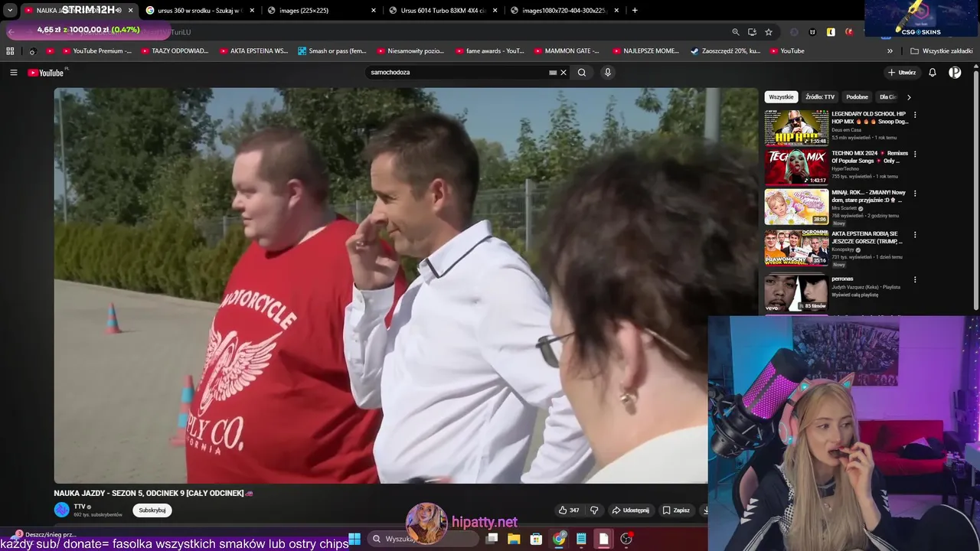
Task: Bookmark this page with the star icon
Action: point(769,32)
